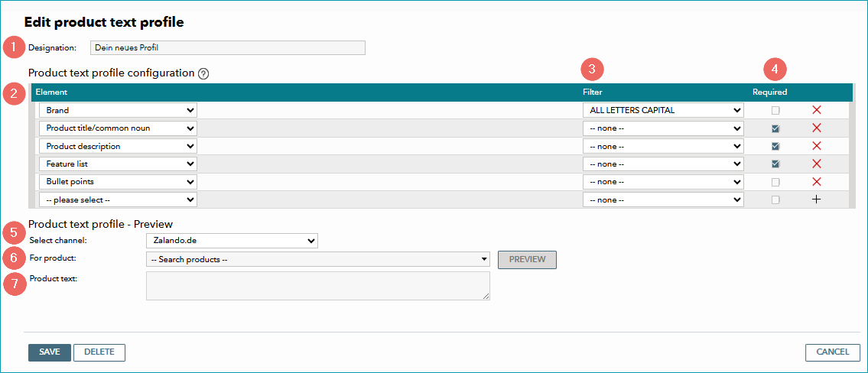Toggle Required checkbox for Brand

[x=775, y=110]
